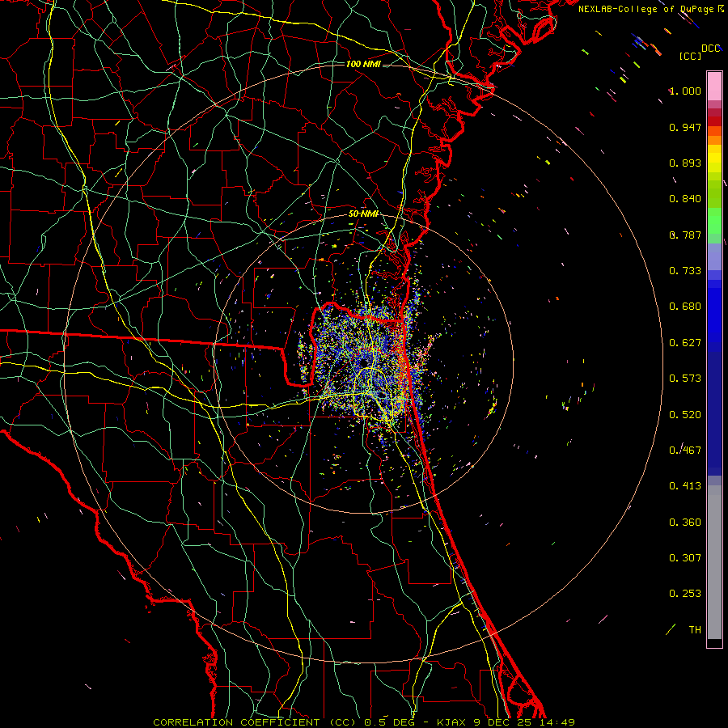Click the NEXLAB-College of DuPage header text
Viewport: 728px width, 728px height.
(x=651, y=9)
